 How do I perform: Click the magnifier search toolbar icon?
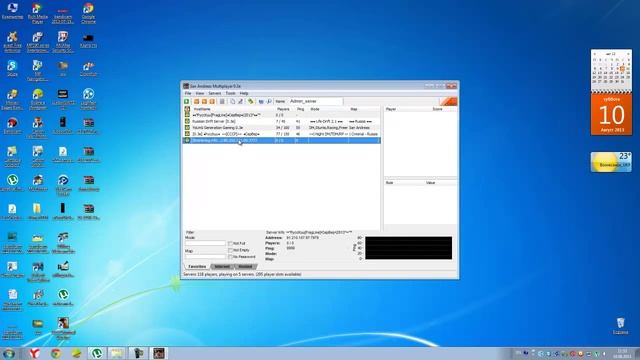[x=269, y=101]
